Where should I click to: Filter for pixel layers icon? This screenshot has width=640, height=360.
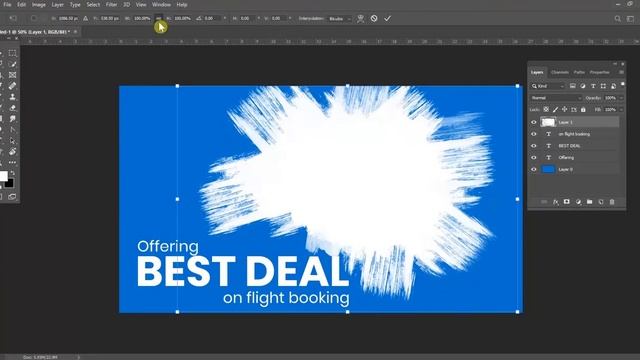pyautogui.click(x=573, y=86)
